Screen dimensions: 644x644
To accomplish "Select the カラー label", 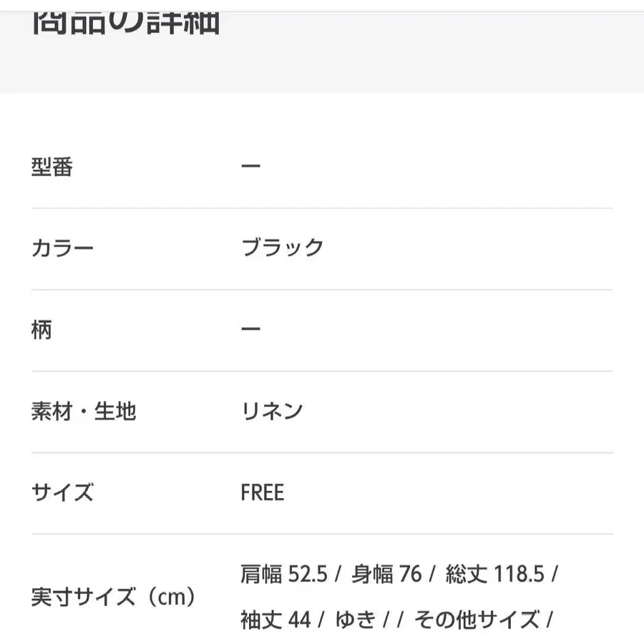I will [62, 248].
